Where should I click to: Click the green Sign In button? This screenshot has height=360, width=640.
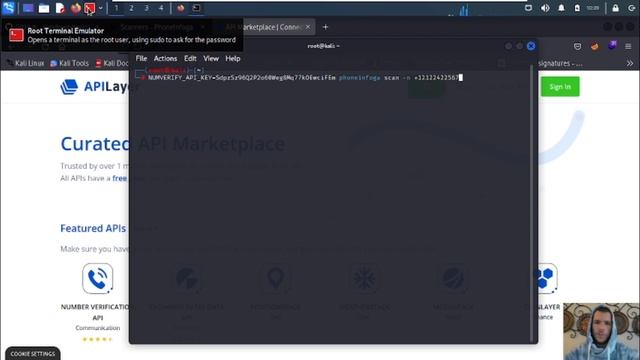click(x=560, y=87)
